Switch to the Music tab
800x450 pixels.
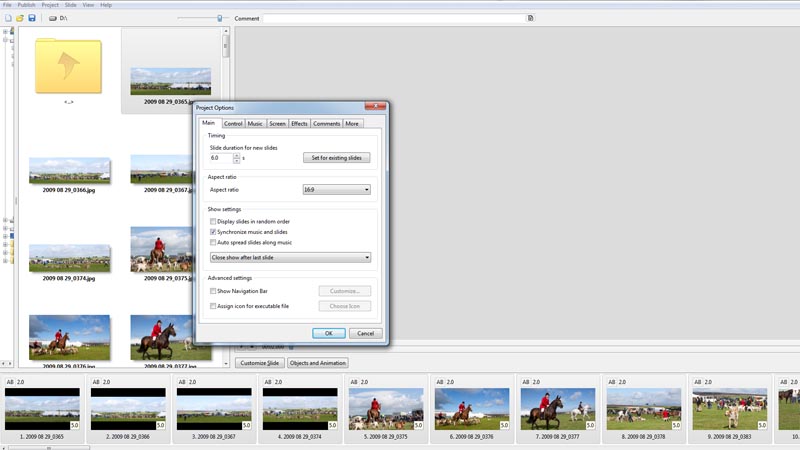click(x=256, y=123)
